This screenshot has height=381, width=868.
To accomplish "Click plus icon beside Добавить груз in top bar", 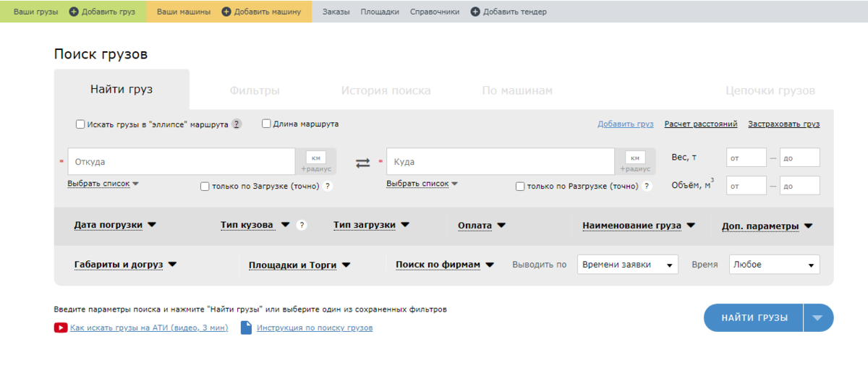I will pos(74,12).
